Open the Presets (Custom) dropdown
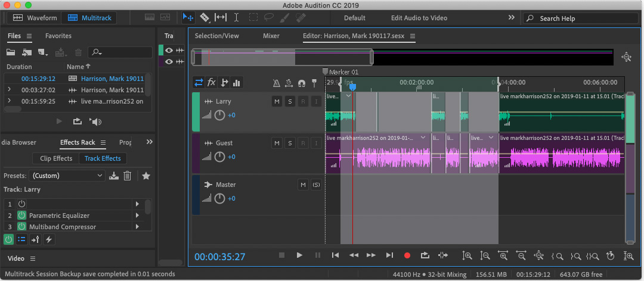The width and height of the screenshot is (644, 281). [67, 176]
